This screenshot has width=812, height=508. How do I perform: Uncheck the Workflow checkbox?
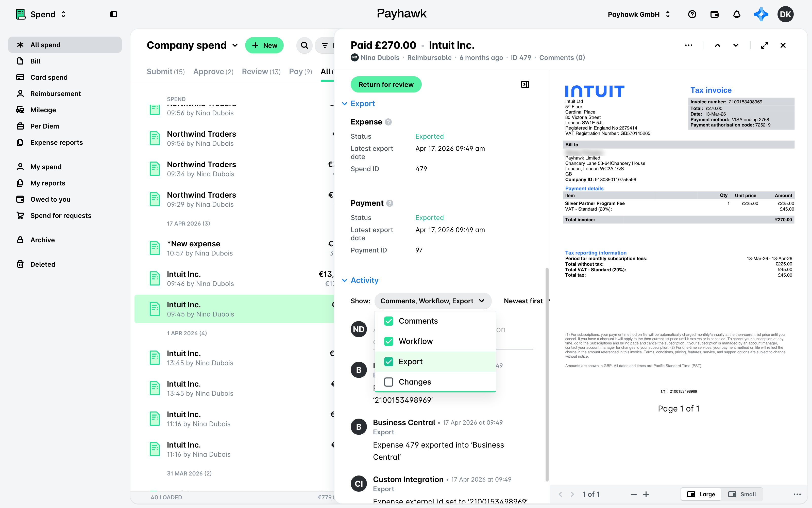388,341
